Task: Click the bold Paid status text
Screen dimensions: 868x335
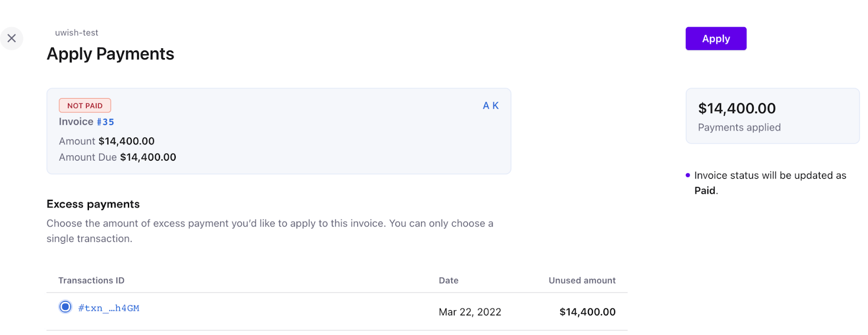Action: [705, 191]
